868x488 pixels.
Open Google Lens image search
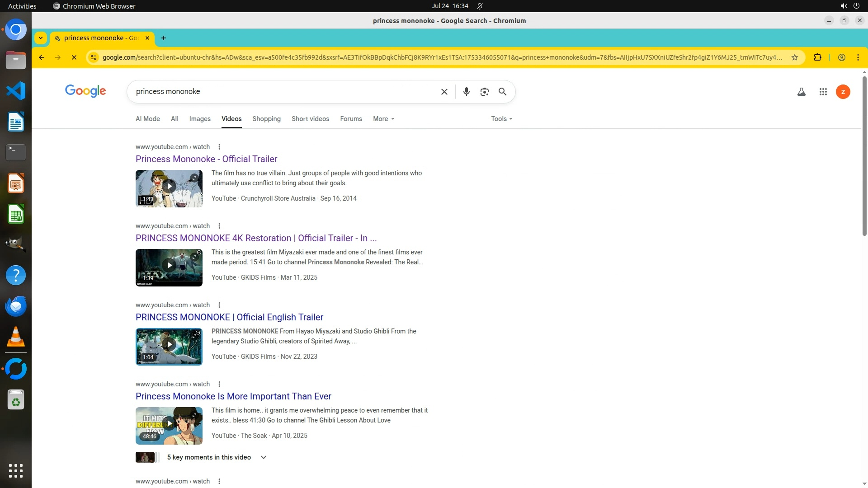484,92
